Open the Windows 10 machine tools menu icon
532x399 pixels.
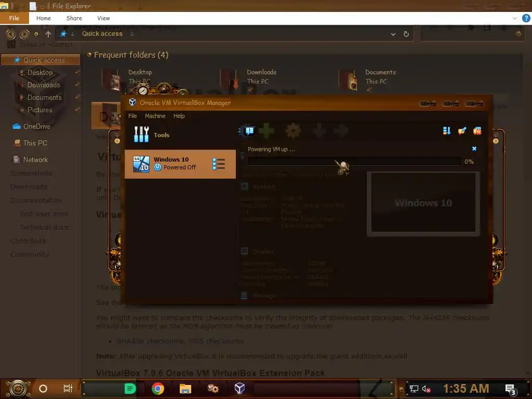219,164
